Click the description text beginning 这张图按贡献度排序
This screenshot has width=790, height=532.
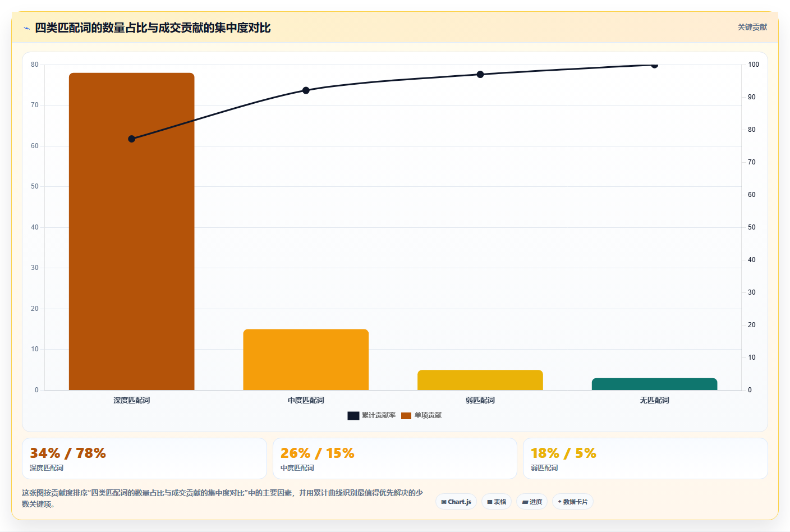[222, 498]
